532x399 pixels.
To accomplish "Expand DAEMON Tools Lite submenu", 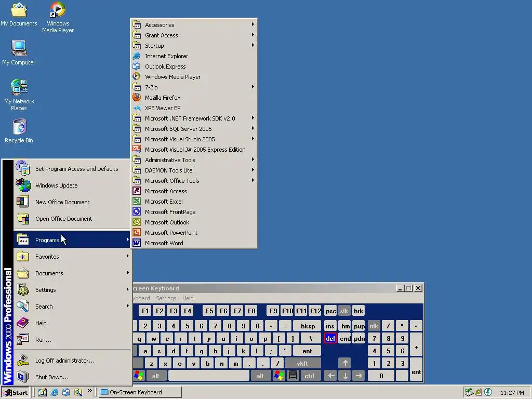I will tap(194, 170).
